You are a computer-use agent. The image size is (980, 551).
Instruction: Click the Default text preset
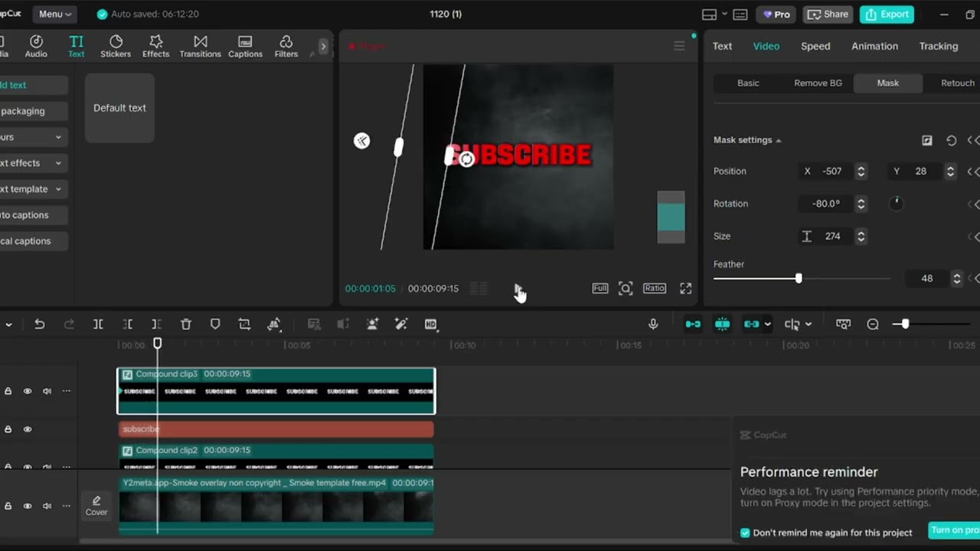click(x=119, y=108)
